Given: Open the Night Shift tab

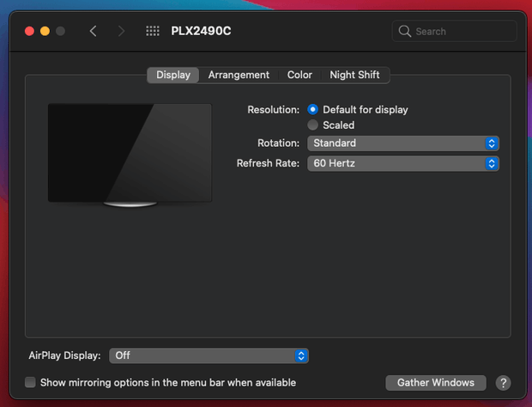Looking at the screenshot, I should click(354, 75).
